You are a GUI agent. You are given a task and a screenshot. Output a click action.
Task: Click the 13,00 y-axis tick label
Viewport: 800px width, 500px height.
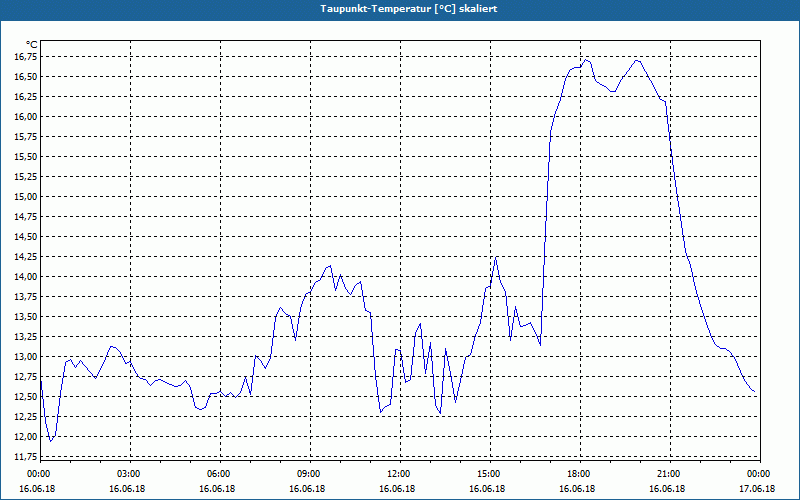click(26, 357)
